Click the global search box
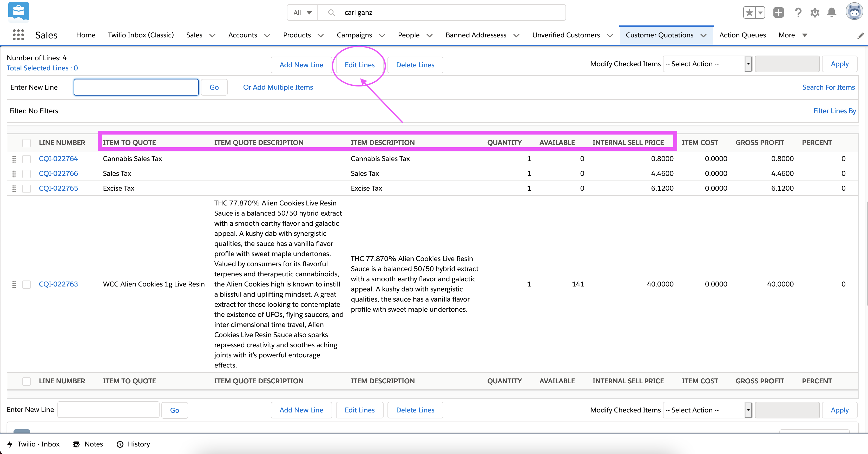Screen dimensions: 868x454 442,13
